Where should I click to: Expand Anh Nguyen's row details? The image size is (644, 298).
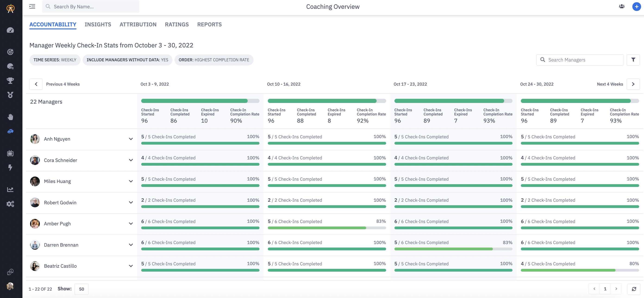[131, 139]
